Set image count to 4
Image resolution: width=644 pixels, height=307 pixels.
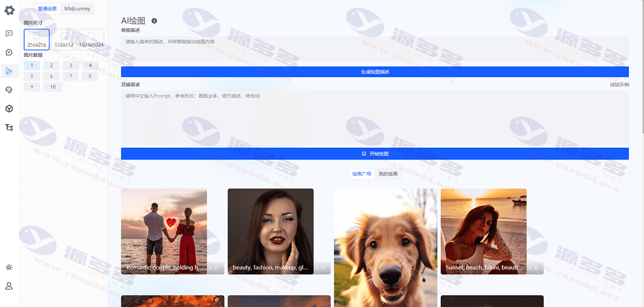(90, 65)
